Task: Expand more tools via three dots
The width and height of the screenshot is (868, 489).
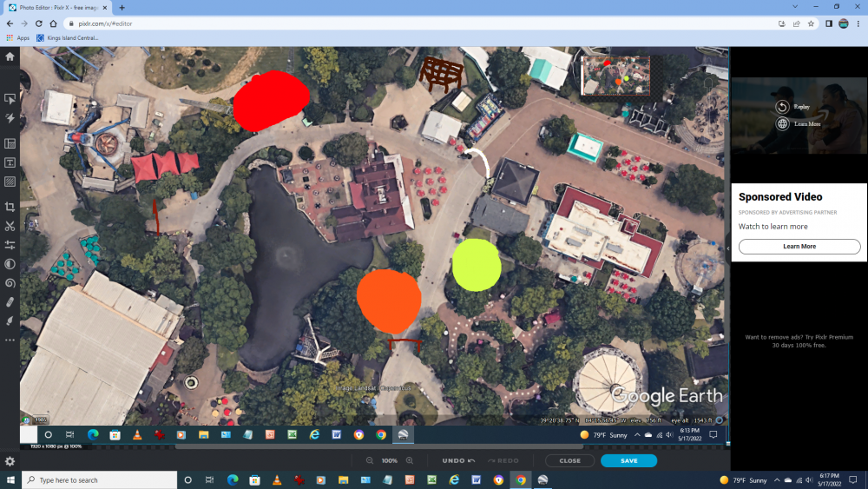Action: click(x=10, y=340)
